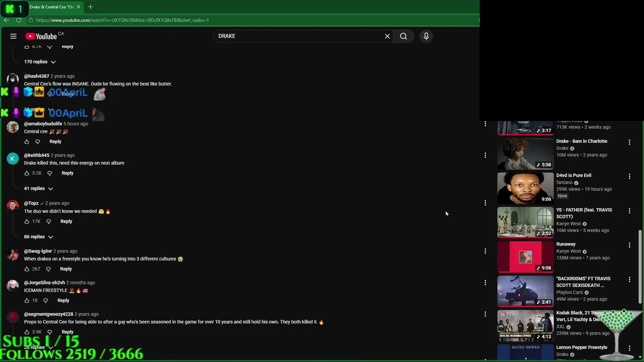Open Runaway video title link
The height and width of the screenshot is (362, 644).
coord(566,244)
